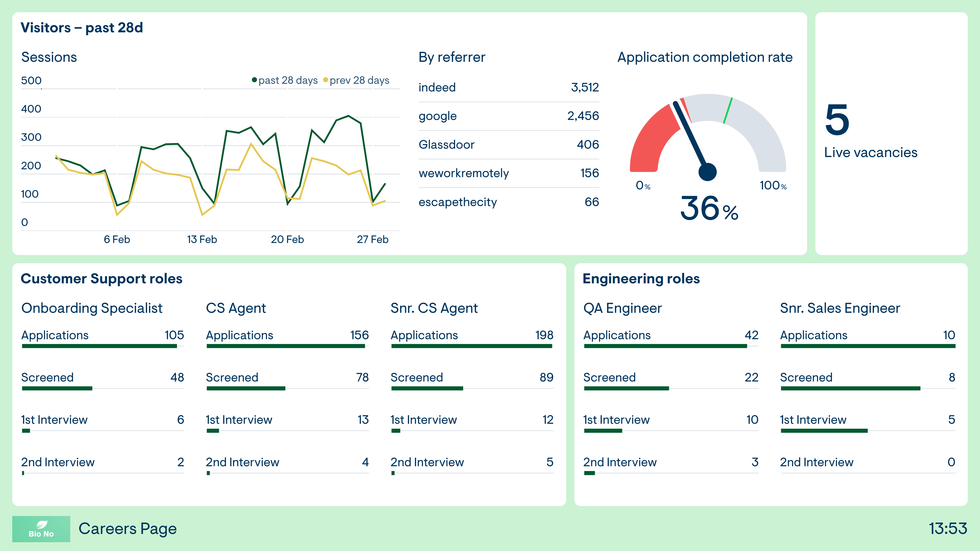Click CS Agent Screened count 78

click(x=363, y=377)
